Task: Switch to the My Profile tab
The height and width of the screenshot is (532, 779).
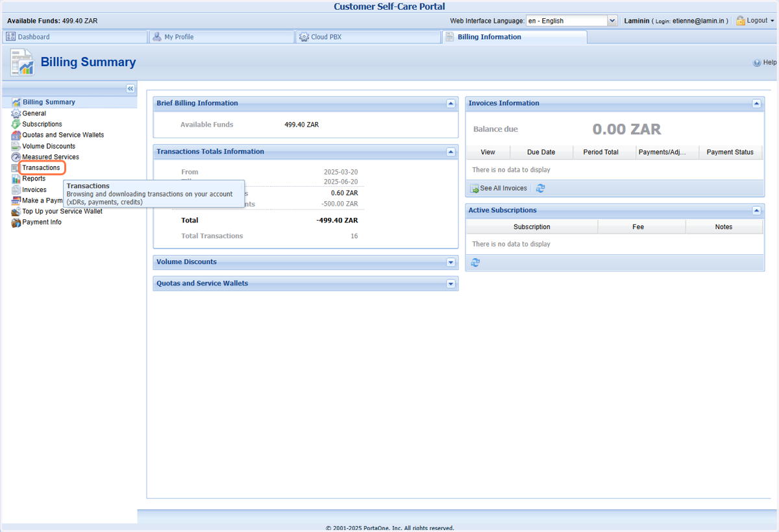Action: coord(222,37)
